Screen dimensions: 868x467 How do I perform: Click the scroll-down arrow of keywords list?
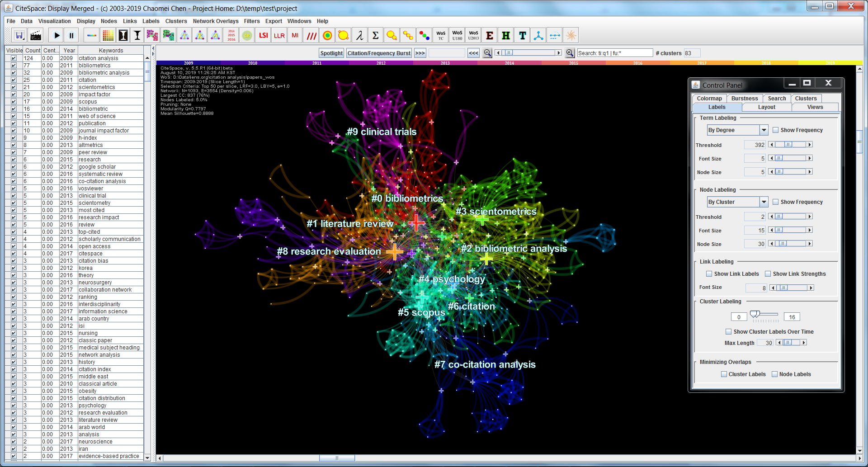coord(147,458)
